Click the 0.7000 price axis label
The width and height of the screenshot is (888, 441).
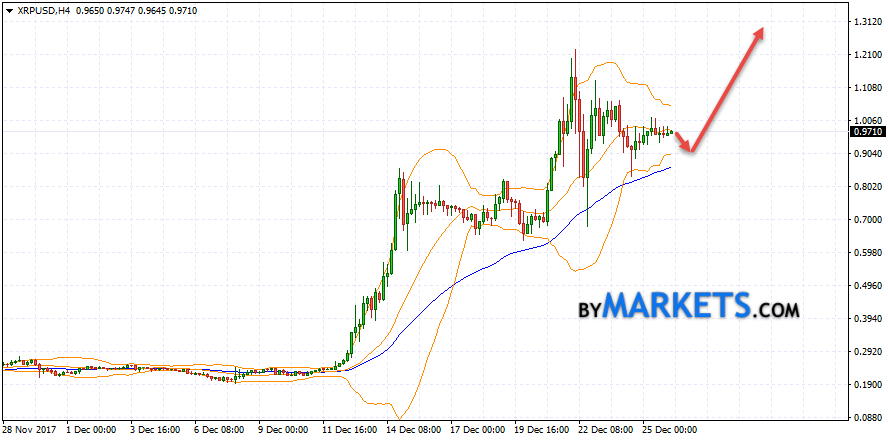tap(866, 220)
